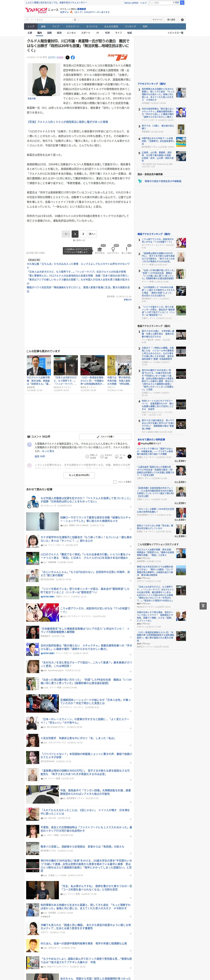React with 新しい視点 exclamation icon

[127, 250]
